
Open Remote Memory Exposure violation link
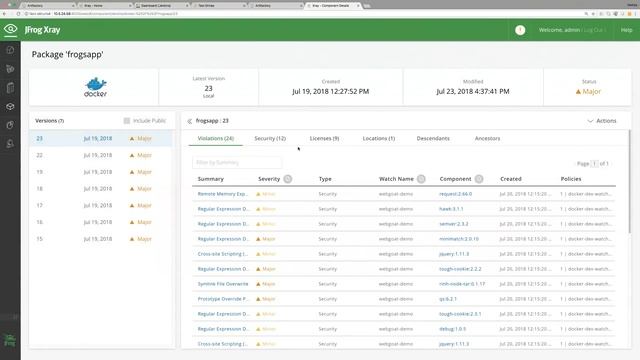pyautogui.click(x=223, y=194)
